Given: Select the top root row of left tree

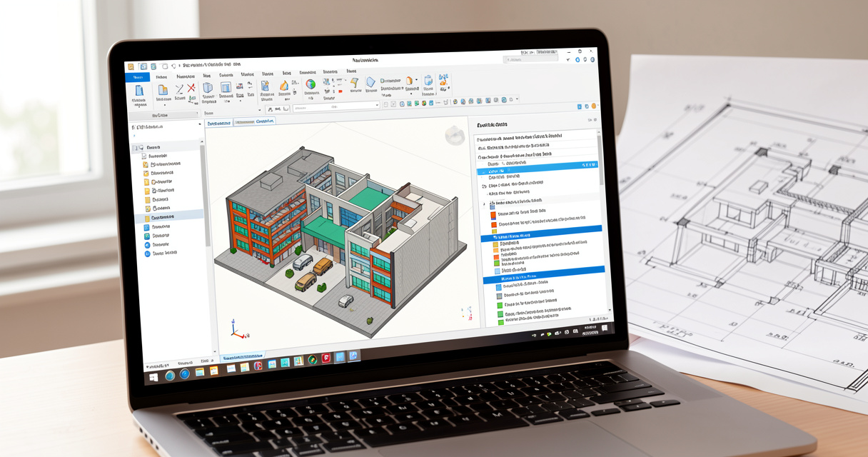Looking at the screenshot, I should [x=167, y=146].
